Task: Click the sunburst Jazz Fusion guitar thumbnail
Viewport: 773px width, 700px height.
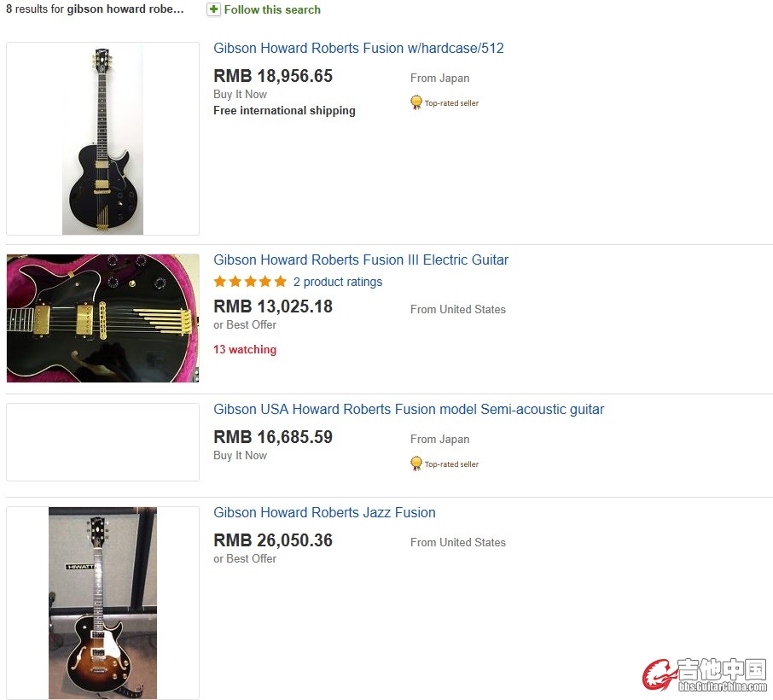Action: click(x=102, y=603)
